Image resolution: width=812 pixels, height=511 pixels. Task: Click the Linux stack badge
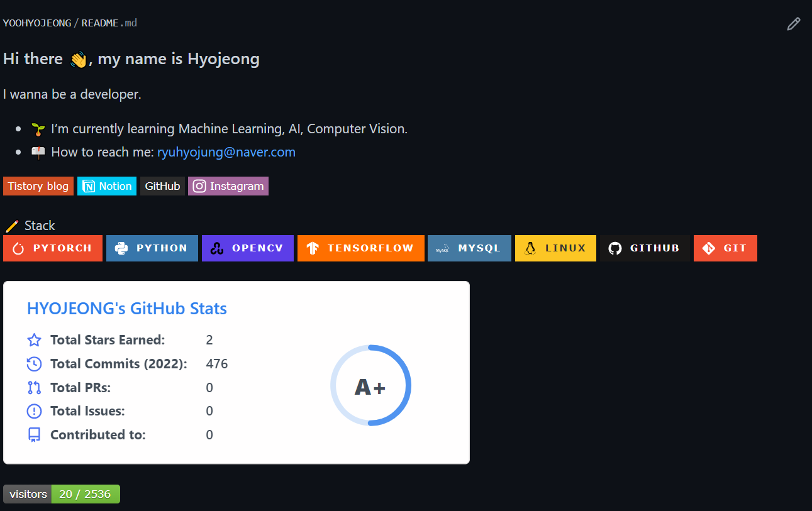click(555, 248)
